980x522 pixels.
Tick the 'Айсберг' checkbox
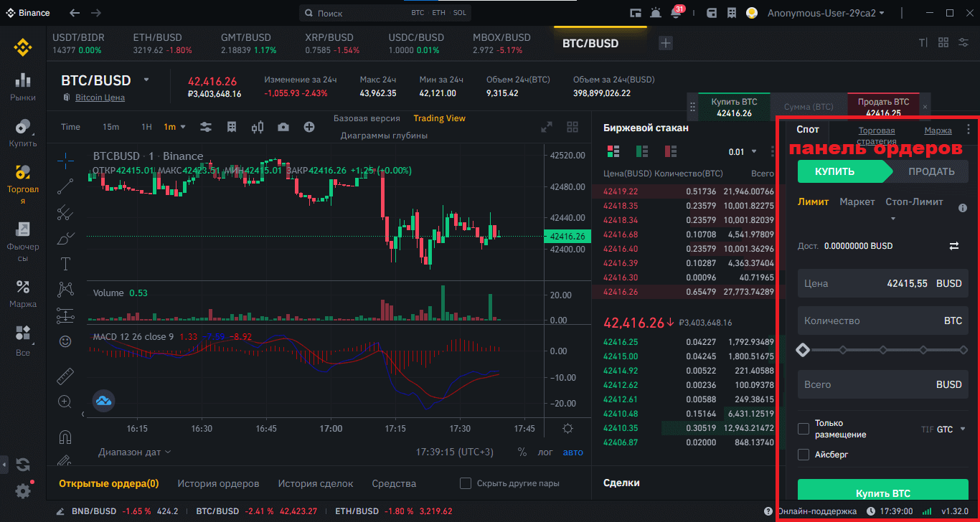[804, 455]
